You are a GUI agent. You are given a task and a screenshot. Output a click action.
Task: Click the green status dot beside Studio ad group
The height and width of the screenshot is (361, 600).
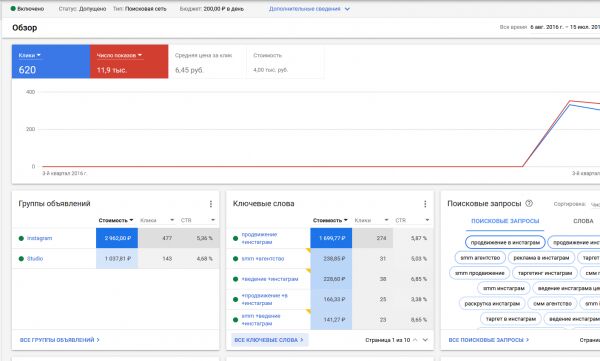click(21, 258)
